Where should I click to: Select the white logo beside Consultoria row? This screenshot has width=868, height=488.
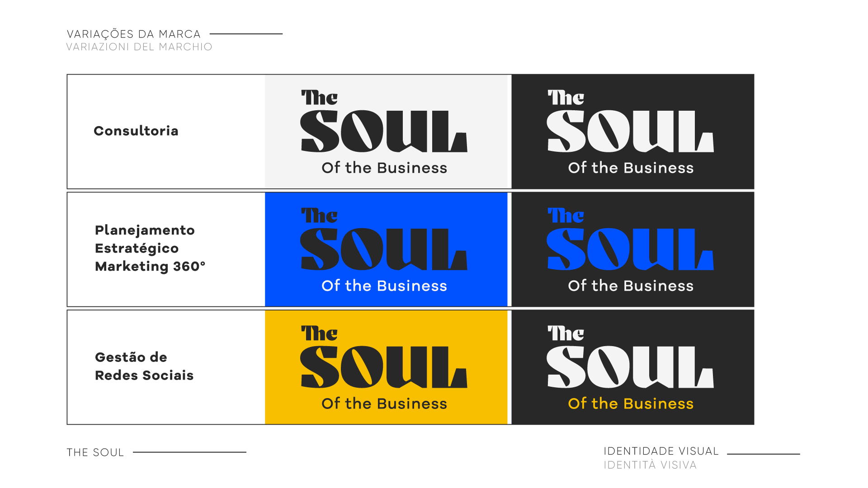630,132
